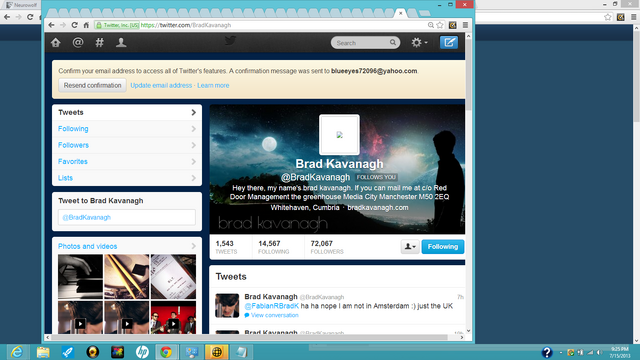Open Internet Explorer from taskbar
Screen dimensions: 640x360
pos(17,352)
